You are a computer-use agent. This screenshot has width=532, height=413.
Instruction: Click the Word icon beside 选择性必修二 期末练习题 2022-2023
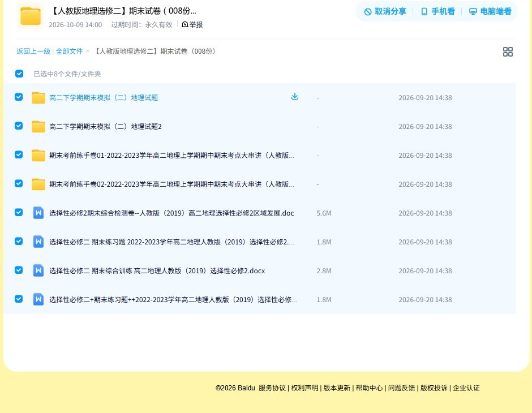click(38, 242)
